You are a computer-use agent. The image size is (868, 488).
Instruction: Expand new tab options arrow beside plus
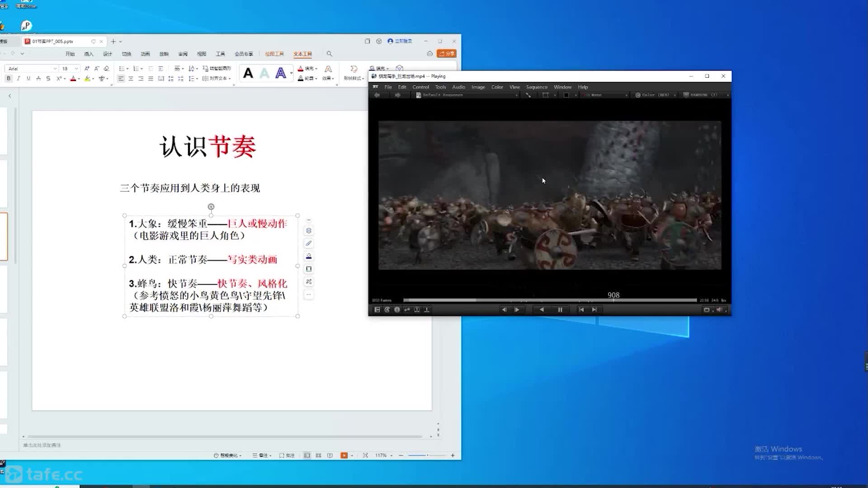click(121, 42)
